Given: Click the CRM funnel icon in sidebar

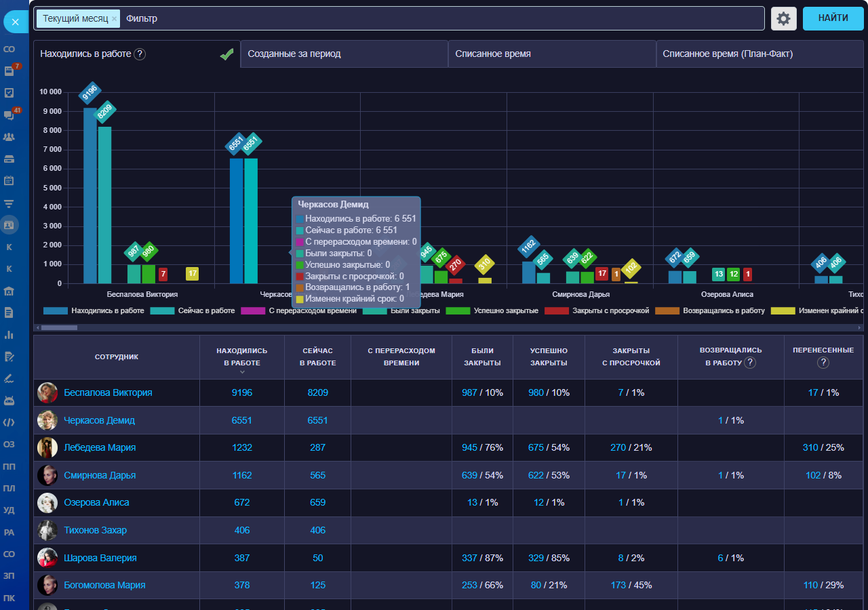Looking at the screenshot, I should tap(9, 203).
